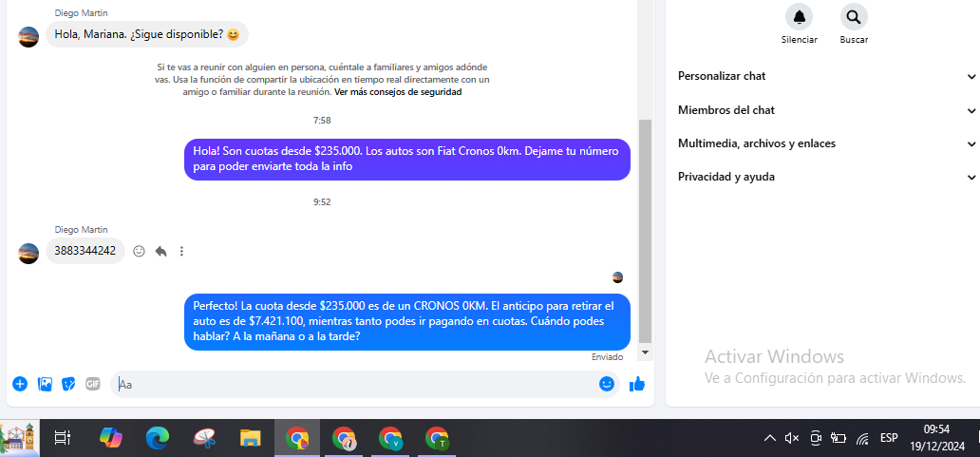Click Diego Martin's avatar beside first message
This screenshot has width=980, height=457.
click(28, 36)
